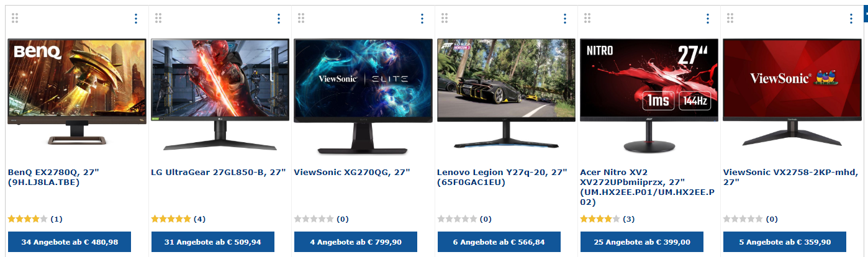Open the Lenovo Legion Y27q-20 product link
Screen dimensions: 868x257
coord(502,177)
